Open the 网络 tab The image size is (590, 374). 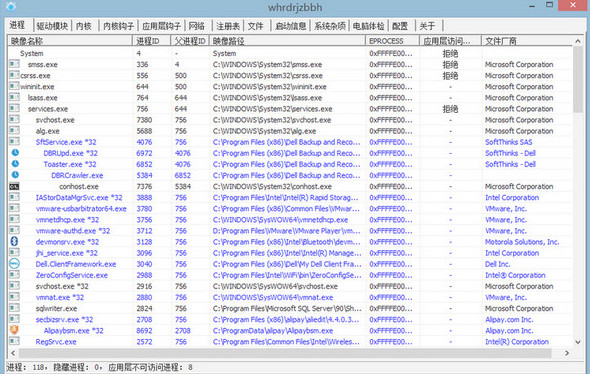click(197, 26)
